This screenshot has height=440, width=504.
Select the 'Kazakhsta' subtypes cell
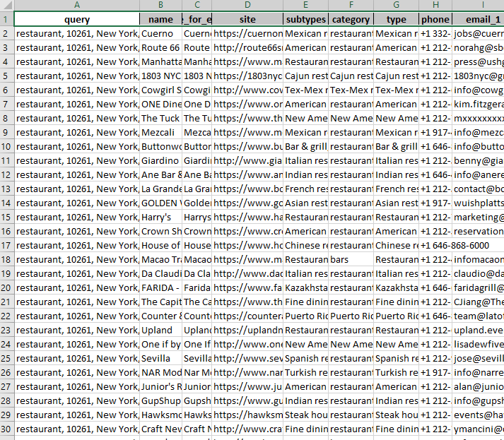[305, 287]
